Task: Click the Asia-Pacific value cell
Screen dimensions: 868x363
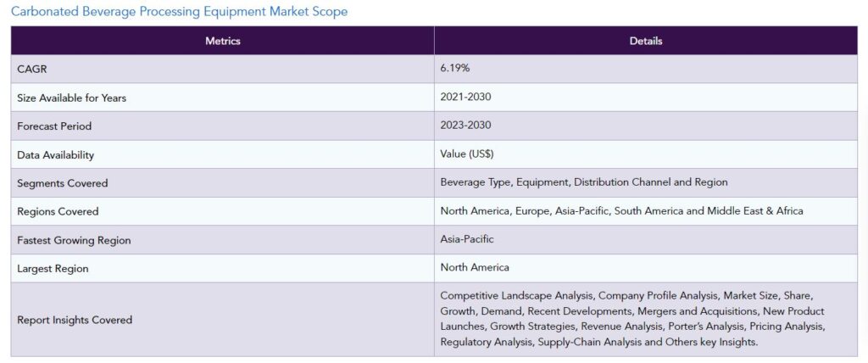Action: pos(646,239)
